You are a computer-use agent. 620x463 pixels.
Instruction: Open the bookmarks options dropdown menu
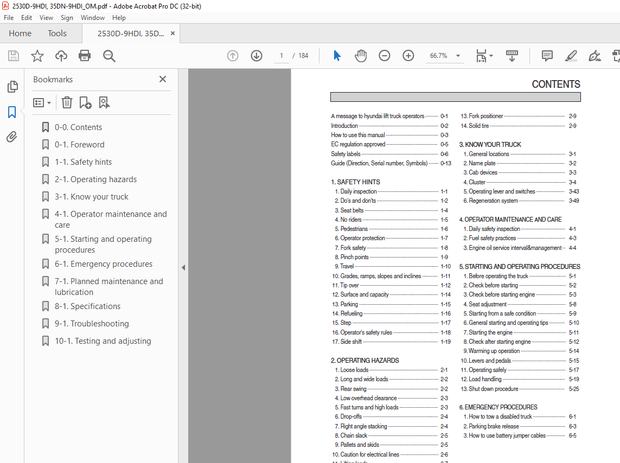(42, 102)
